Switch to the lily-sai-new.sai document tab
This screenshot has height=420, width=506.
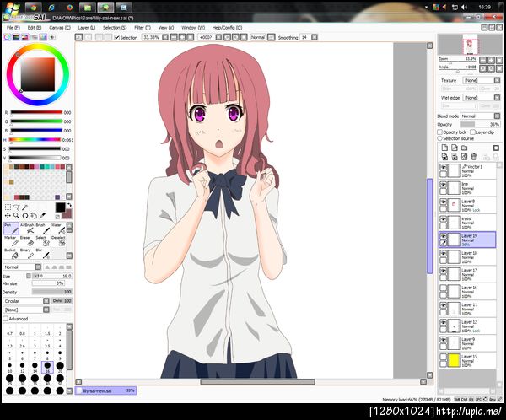coord(106,390)
